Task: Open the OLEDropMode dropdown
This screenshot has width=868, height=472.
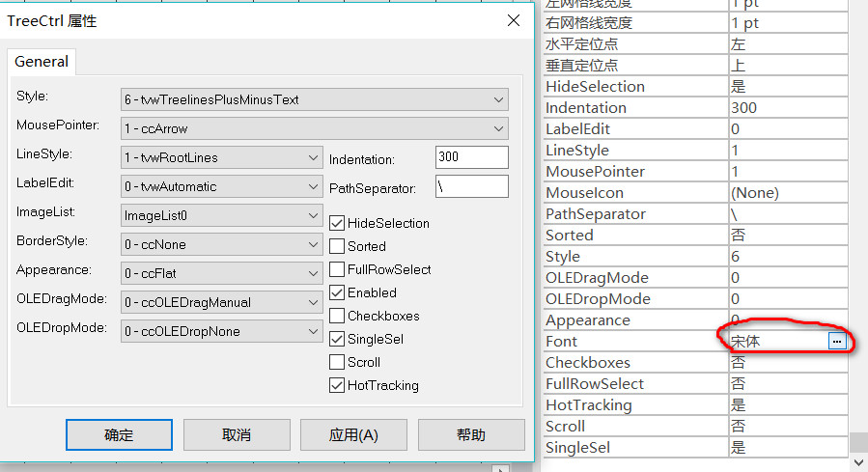Action: coord(221,331)
